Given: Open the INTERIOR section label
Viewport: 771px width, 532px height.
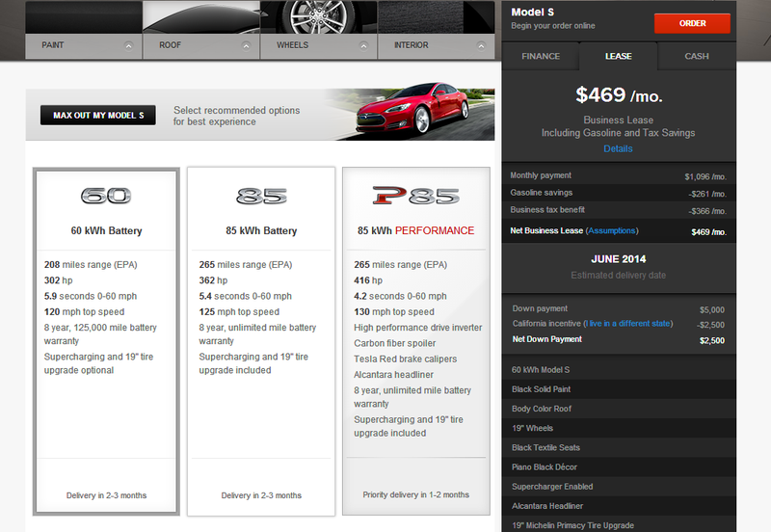Looking at the screenshot, I should point(412,45).
